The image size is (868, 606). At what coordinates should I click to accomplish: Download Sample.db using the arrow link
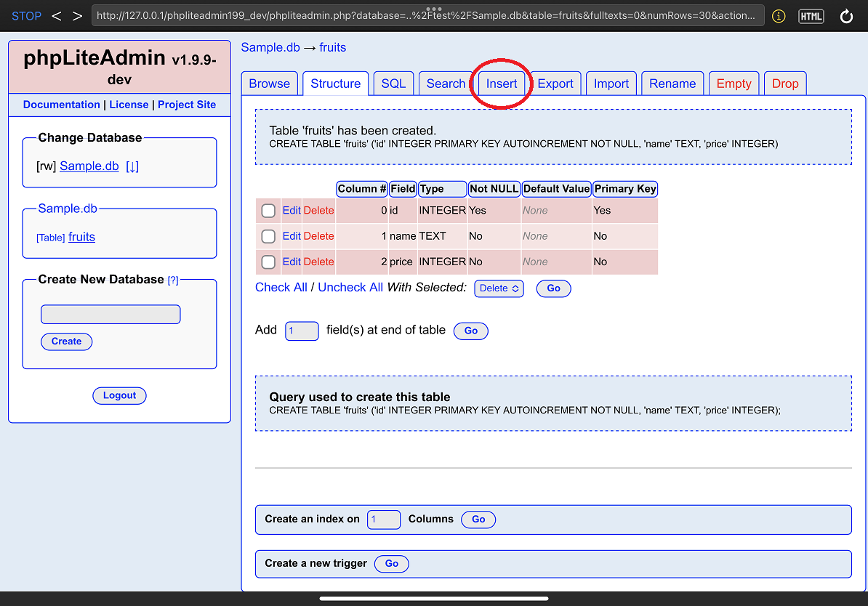click(x=132, y=166)
